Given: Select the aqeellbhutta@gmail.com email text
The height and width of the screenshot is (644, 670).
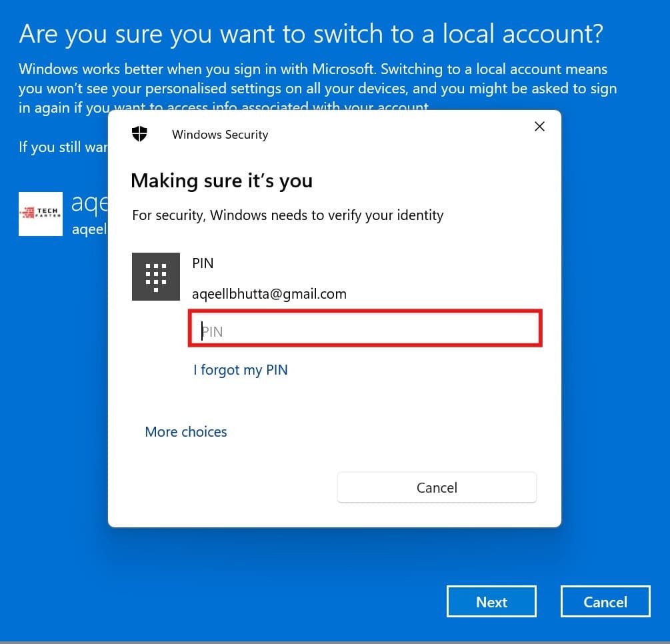Looking at the screenshot, I should pyautogui.click(x=269, y=294).
